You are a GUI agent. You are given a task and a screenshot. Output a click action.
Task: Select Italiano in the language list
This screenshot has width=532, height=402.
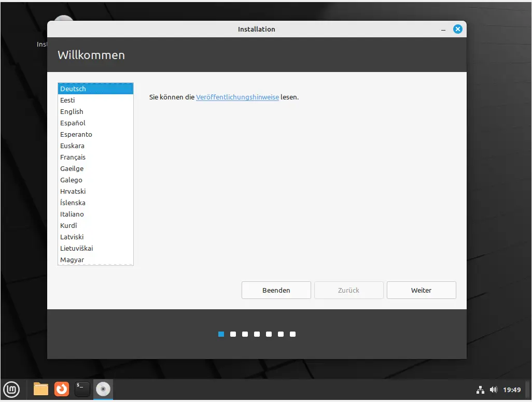(72, 214)
